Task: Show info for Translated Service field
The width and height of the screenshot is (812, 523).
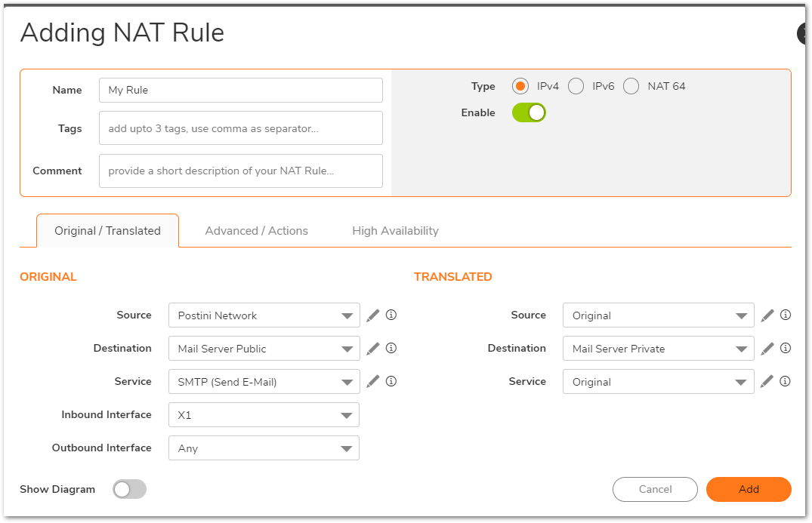Action: [786, 381]
